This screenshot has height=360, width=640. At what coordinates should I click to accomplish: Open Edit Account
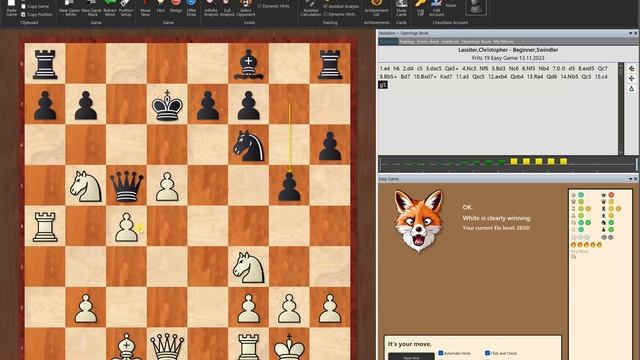tap(436, 8)
